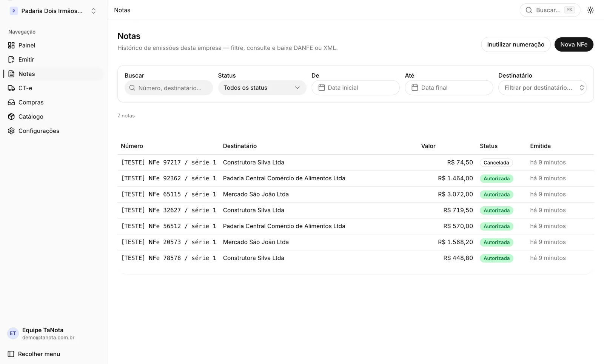This screenshot has width=604, height=364.
Task: Click the 7 notas count label
Action: 126,116
